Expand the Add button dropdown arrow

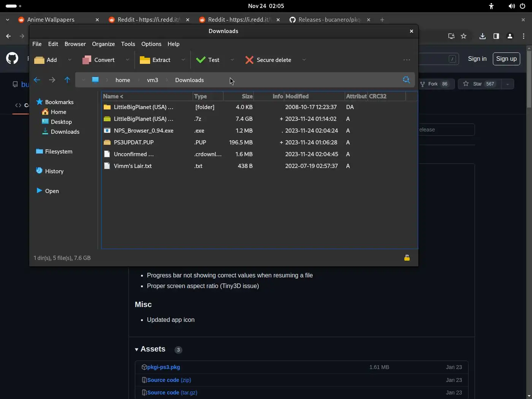70,60
